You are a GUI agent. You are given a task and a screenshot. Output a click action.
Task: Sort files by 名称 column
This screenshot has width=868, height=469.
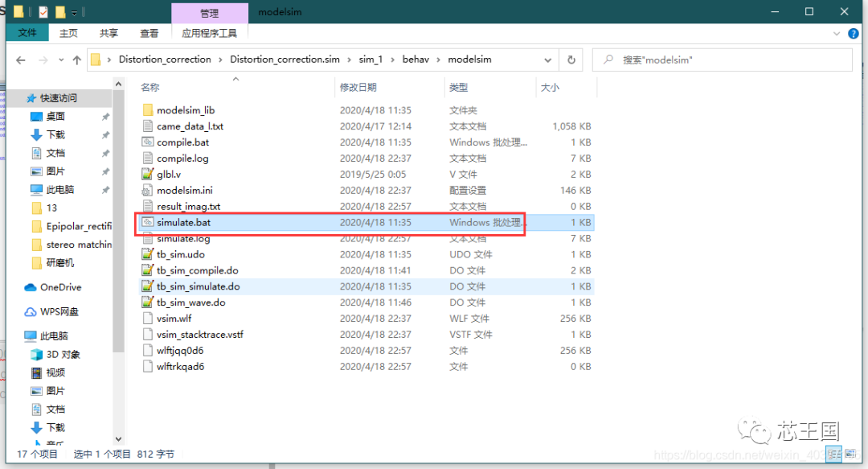150,87
